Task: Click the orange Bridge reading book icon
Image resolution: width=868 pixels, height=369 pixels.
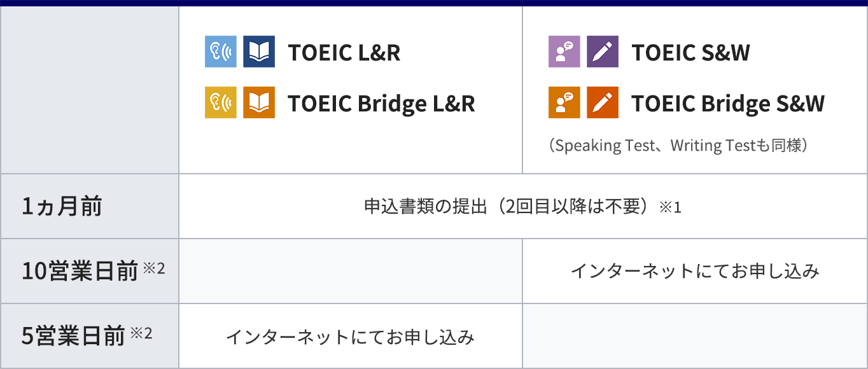Action: pos(259,102)
